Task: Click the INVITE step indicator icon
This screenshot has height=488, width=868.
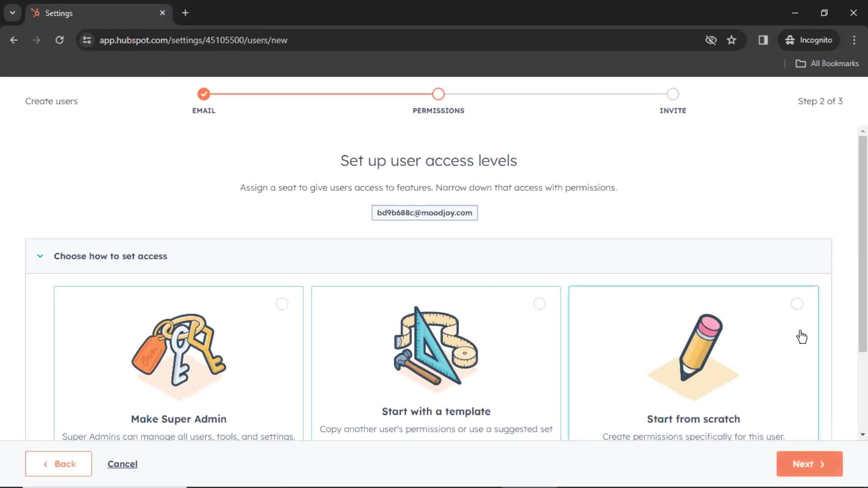Action: coord(672,94)
